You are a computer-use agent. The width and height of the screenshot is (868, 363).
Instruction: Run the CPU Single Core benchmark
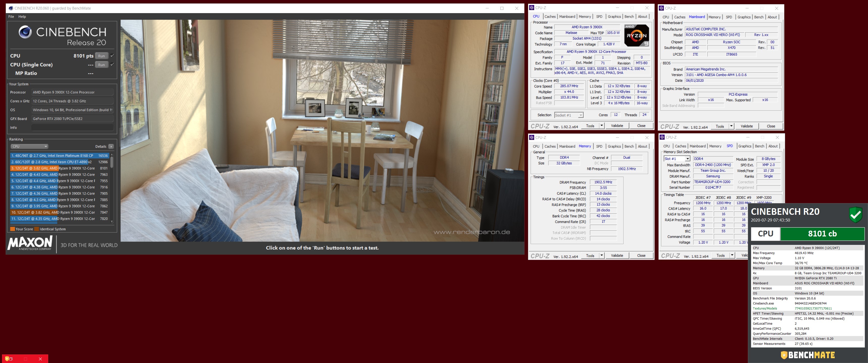click(x=101, y=65)
